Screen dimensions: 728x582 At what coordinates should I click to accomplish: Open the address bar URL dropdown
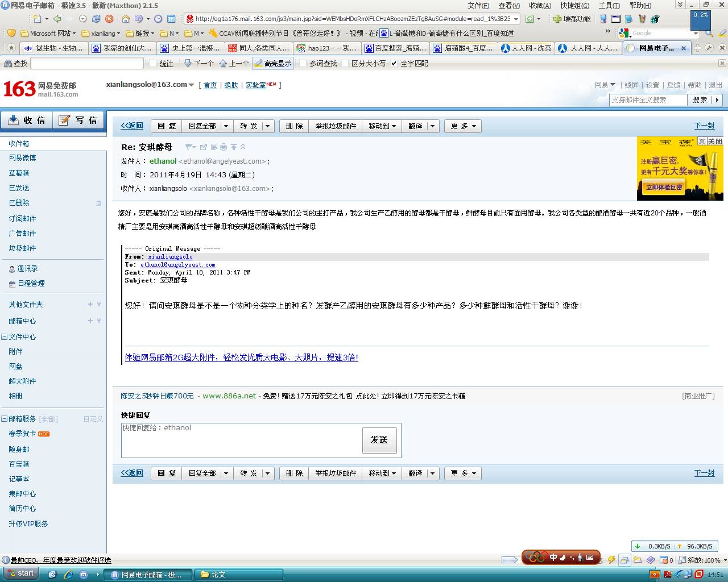[516, 19]
